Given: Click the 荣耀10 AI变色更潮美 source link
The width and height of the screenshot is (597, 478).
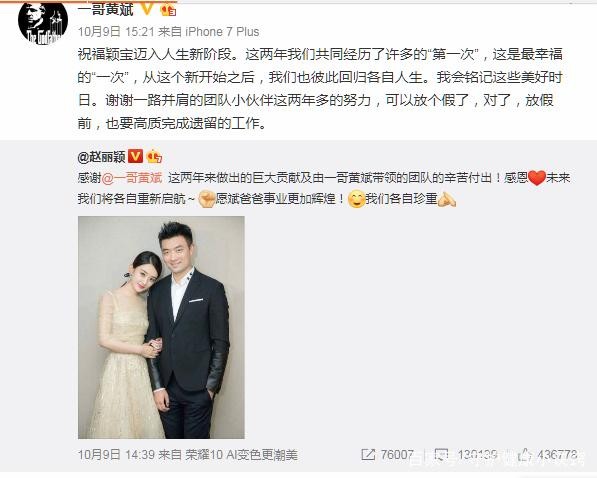Looking at the screenshot, I should pyautogui.click(x=241, y=454).
